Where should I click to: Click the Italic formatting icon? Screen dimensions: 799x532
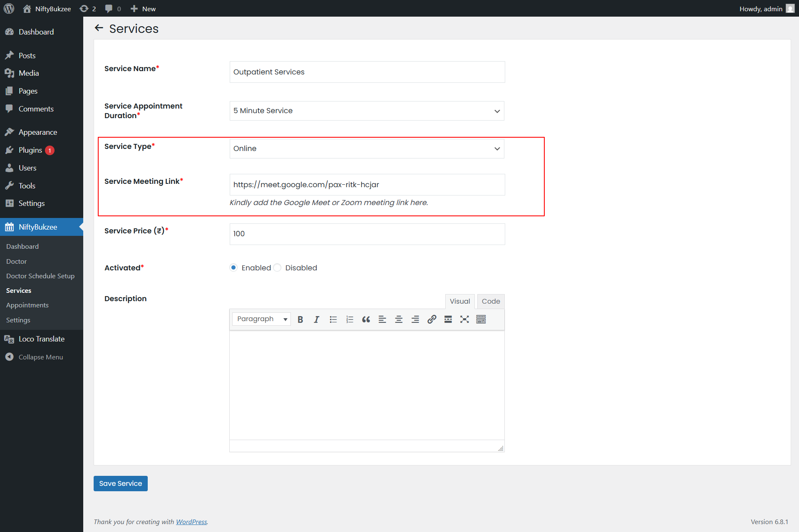coord(316,319)
